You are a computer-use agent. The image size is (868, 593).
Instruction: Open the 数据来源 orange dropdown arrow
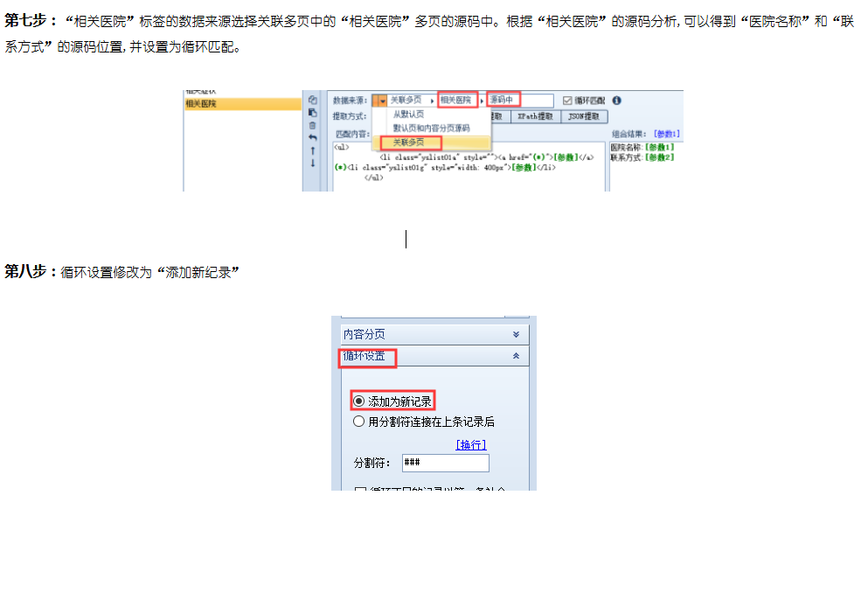[x=381, y=99]
